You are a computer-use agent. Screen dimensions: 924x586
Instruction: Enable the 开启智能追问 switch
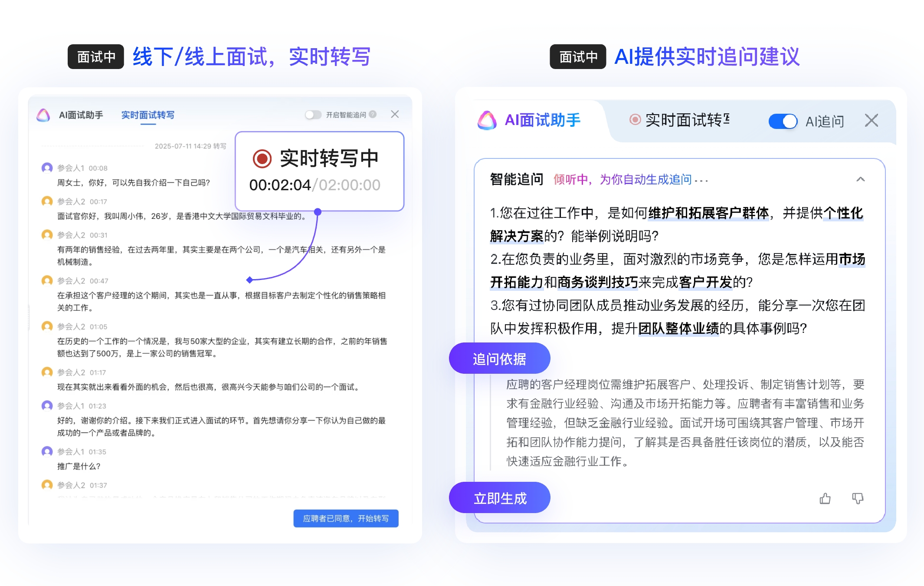[x=313, y=115]
